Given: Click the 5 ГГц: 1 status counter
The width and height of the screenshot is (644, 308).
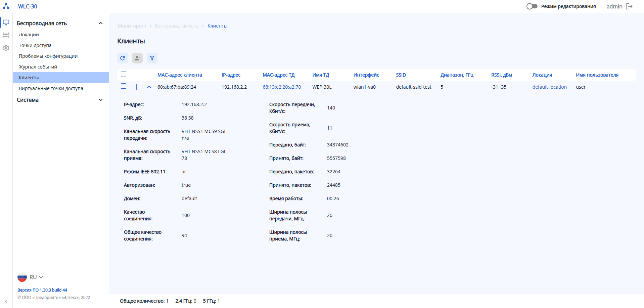Looking at the screenshot, I should pyautogui.click(x=211, y=301).
